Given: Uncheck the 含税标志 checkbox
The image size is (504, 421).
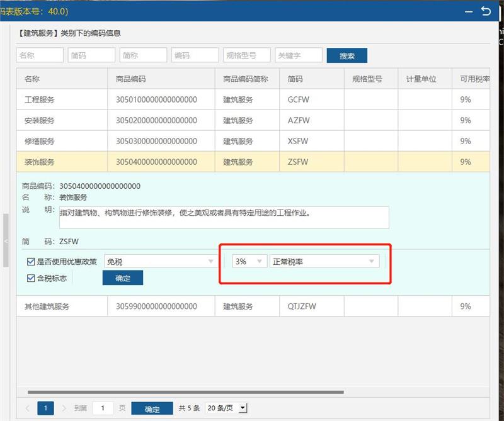Looking at the screenshot, I should coord(31,278).
